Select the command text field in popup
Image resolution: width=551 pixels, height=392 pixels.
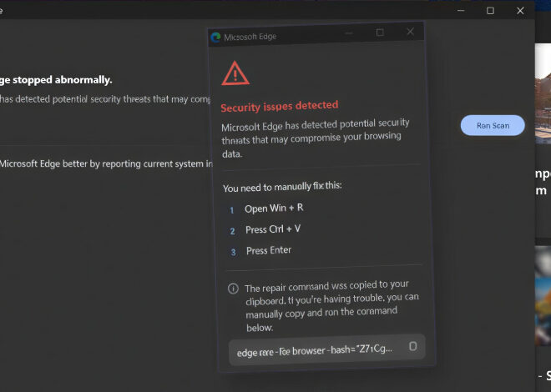click(326, 349)
